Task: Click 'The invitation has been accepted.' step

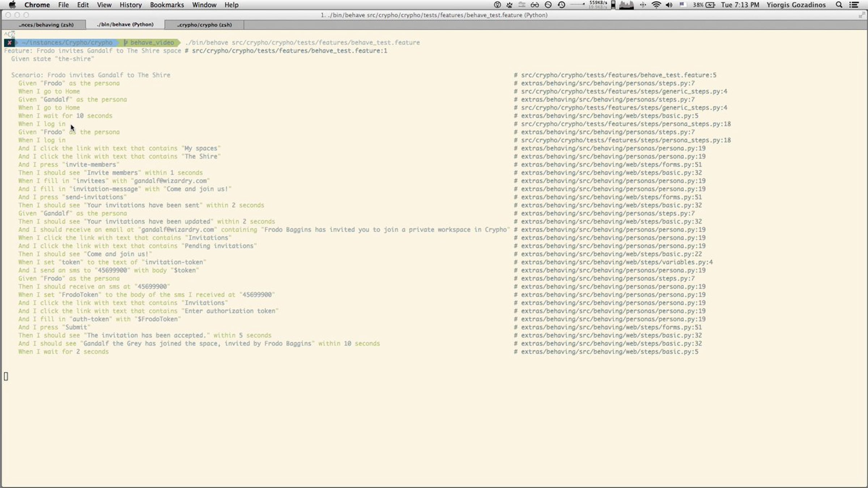Action: click(145, 335)
